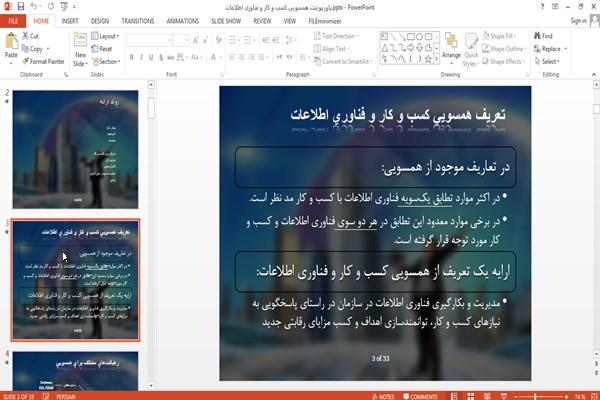Screen dimensions: 600x400
Task: Undo the last action
Action: point(34,7)
